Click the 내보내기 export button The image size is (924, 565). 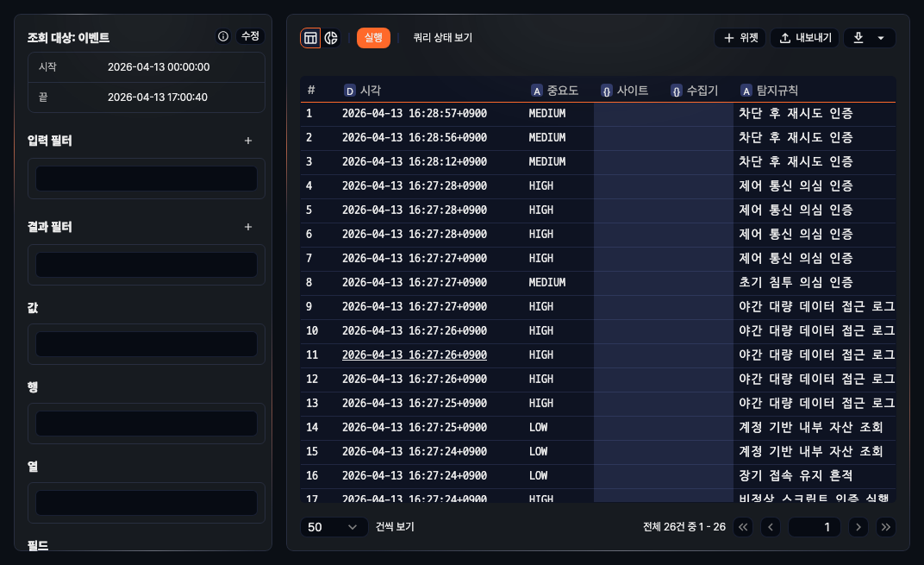tap(804, 38)
